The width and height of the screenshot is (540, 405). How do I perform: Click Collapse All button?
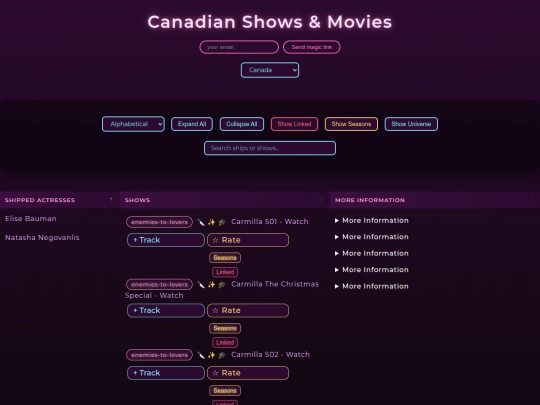click(242, 124)
